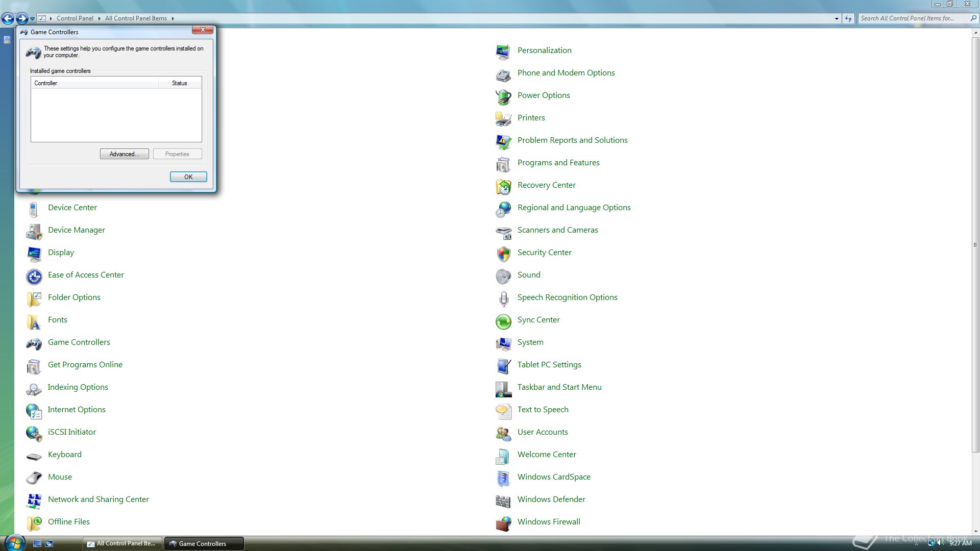Open the Programs and Features icon
980x551 pixels.
tap(503, 163)
